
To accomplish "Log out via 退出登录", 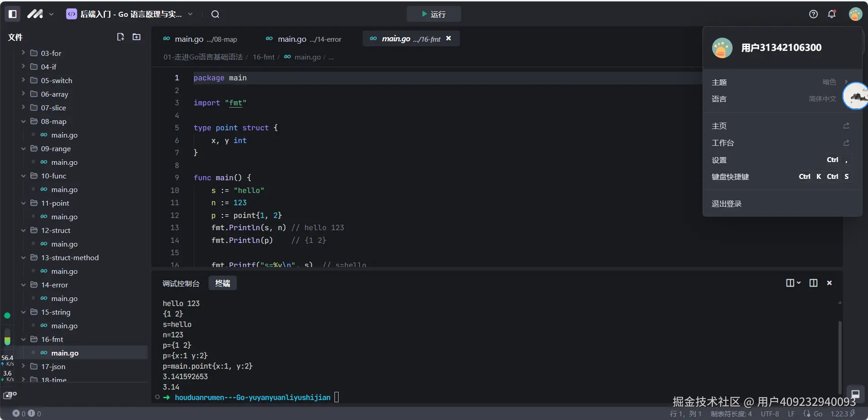I will [x=726, y=204].
